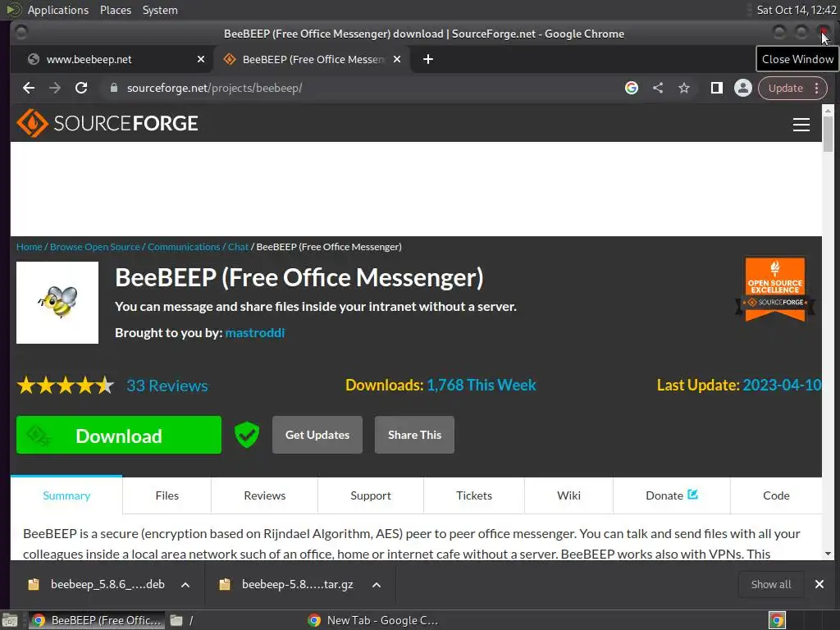The height and width of the screenshot is (630, 840).
Task: Open the Wiki tab
Action: coord(569,495)
